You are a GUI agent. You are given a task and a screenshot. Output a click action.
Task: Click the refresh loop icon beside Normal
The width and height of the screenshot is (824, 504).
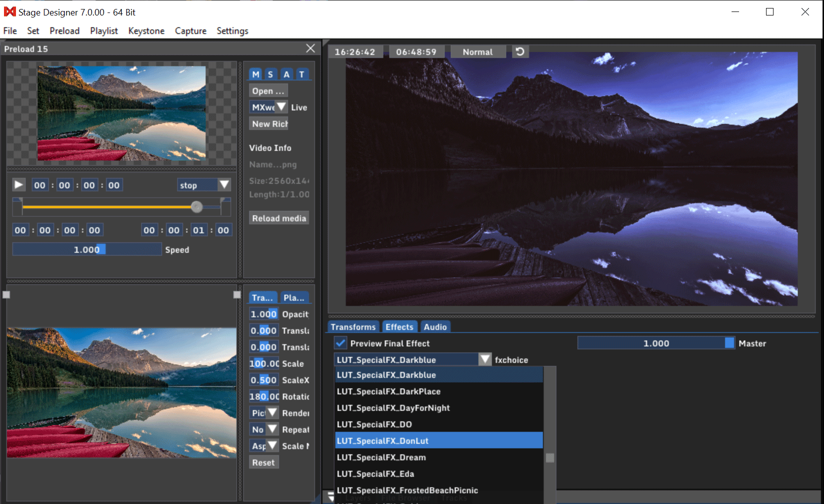pyautogui.click(x=520, y=51)
